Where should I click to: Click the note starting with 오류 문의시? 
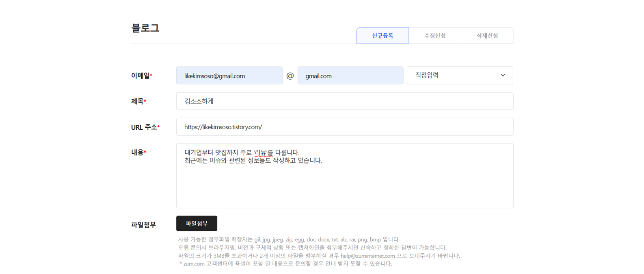click(x=312, y=248)
